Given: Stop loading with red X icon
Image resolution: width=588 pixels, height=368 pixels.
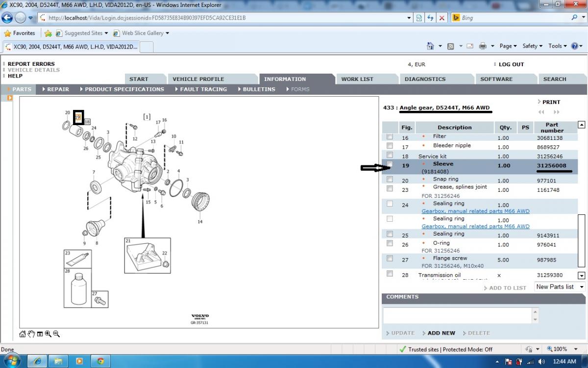Looking at the screenshot, I should pyautogui.click(x=441, y=18).
